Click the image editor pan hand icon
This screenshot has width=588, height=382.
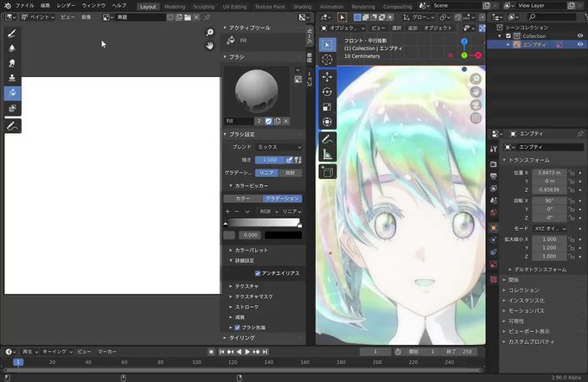coord(210,46)
